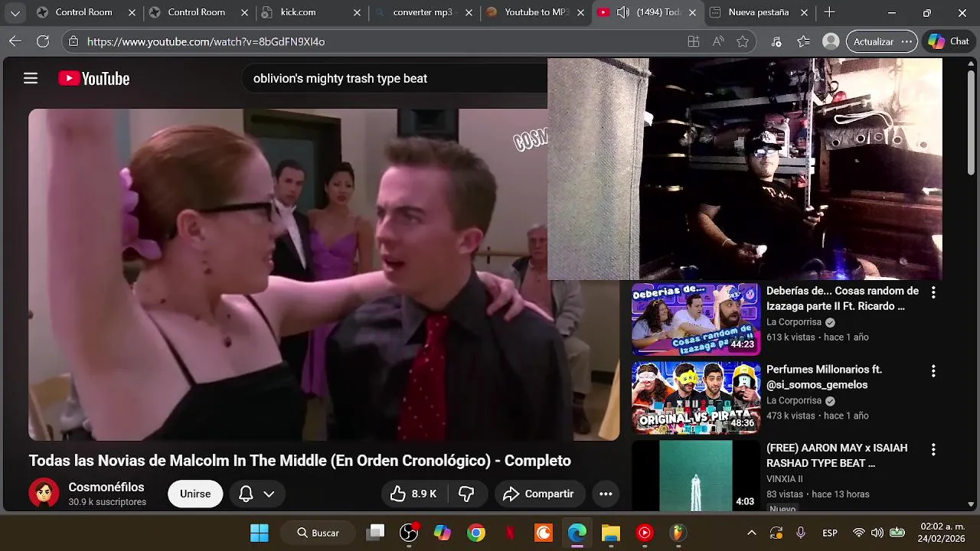This screenshot has height=551, width=980.
Task: Open VINXIA II channel name
Action: tap(785, 479)
